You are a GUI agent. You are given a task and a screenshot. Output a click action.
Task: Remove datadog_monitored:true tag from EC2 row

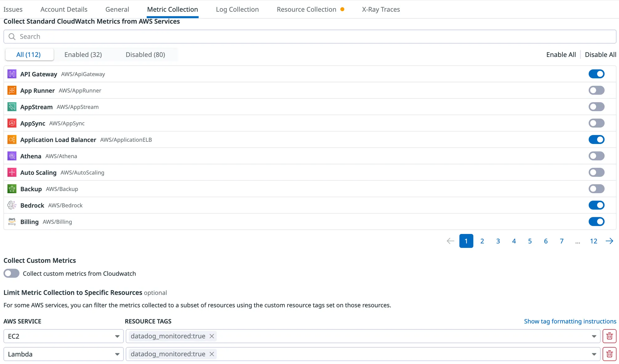[212, 336]
